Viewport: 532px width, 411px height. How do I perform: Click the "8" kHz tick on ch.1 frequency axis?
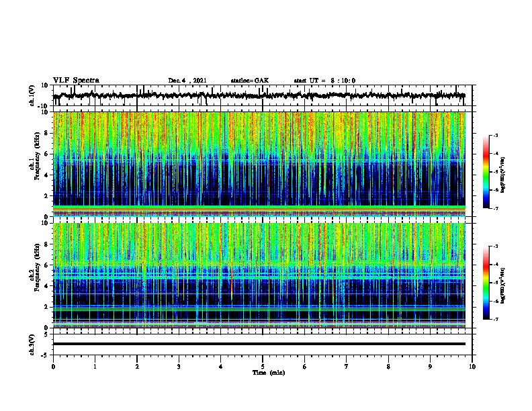pyautogui.click(x=47, y=133)
